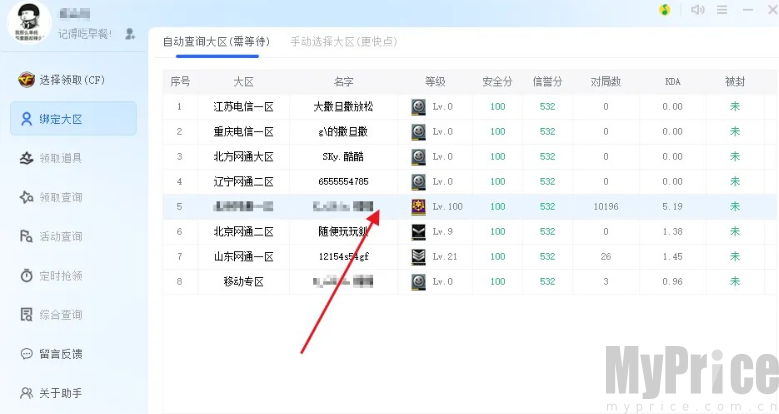Toggle the sound speaker icon
This screenshot has height=414, width=779.
pyautogui.click(x=698, y=9)
